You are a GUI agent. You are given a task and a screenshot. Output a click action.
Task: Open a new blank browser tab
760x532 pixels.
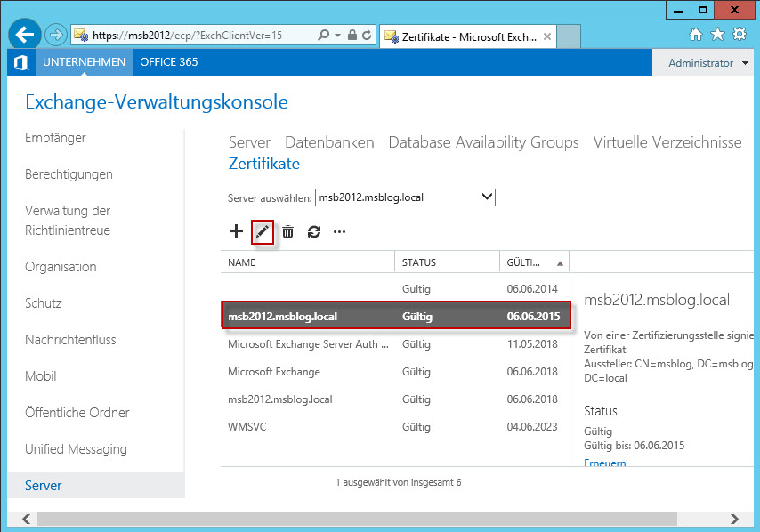569,36
